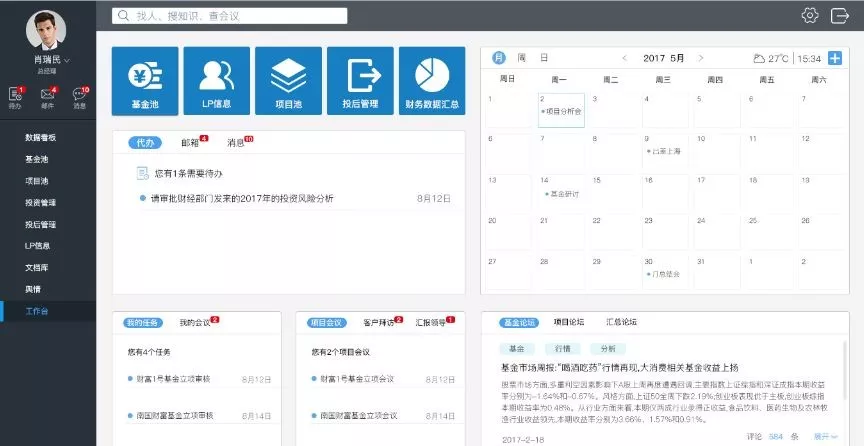Open the 2017年投资风险分析 approval item
This screenshot has width=864, height=446.
242,198
